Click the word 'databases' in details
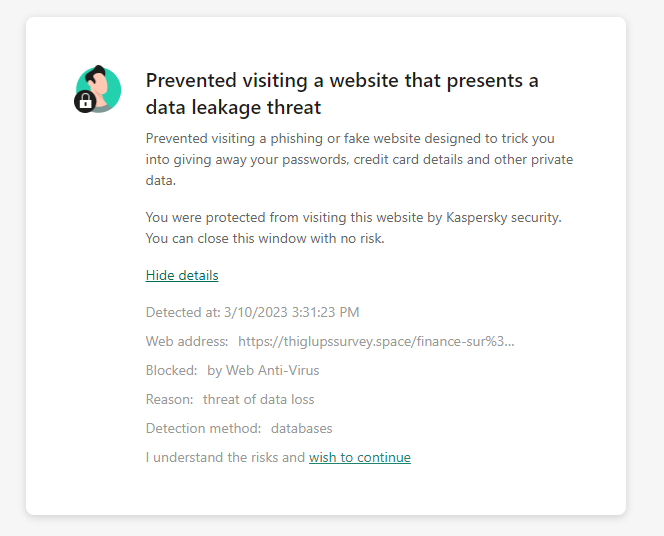 click(302, 428)
